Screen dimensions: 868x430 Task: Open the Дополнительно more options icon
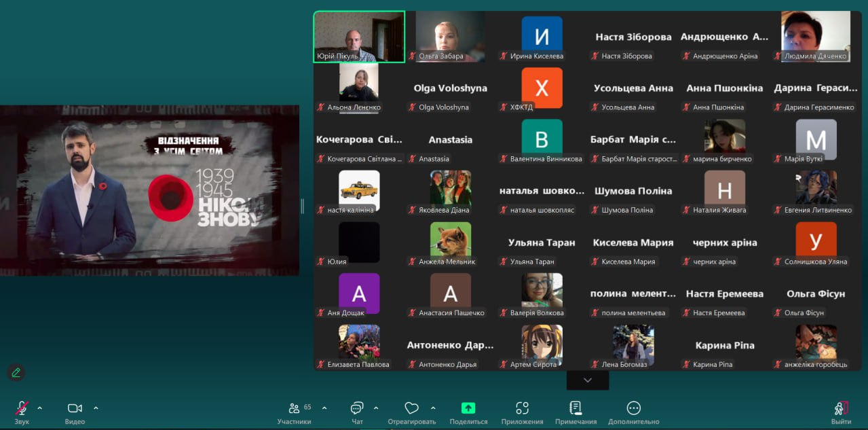click(633, 408)
